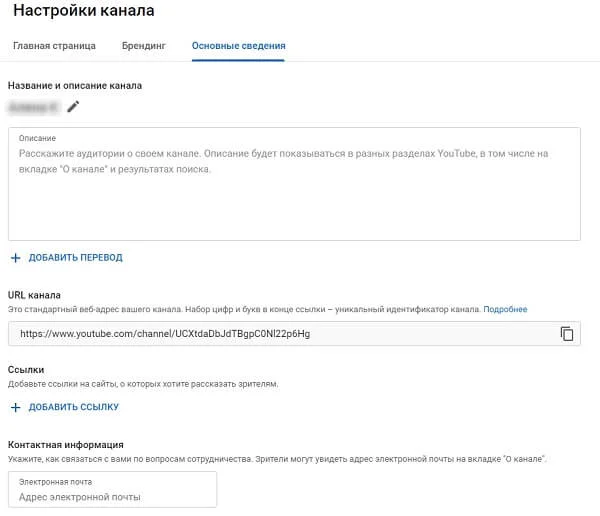Click the blurred channel name text
This screenshot has width=600, height=516.
(32, 107)
